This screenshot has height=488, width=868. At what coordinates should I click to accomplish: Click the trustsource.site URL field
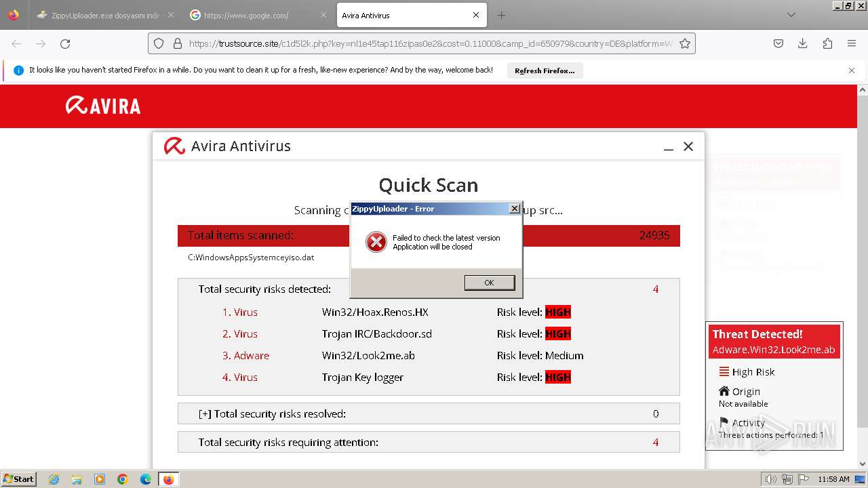click(x=431, y=43)
